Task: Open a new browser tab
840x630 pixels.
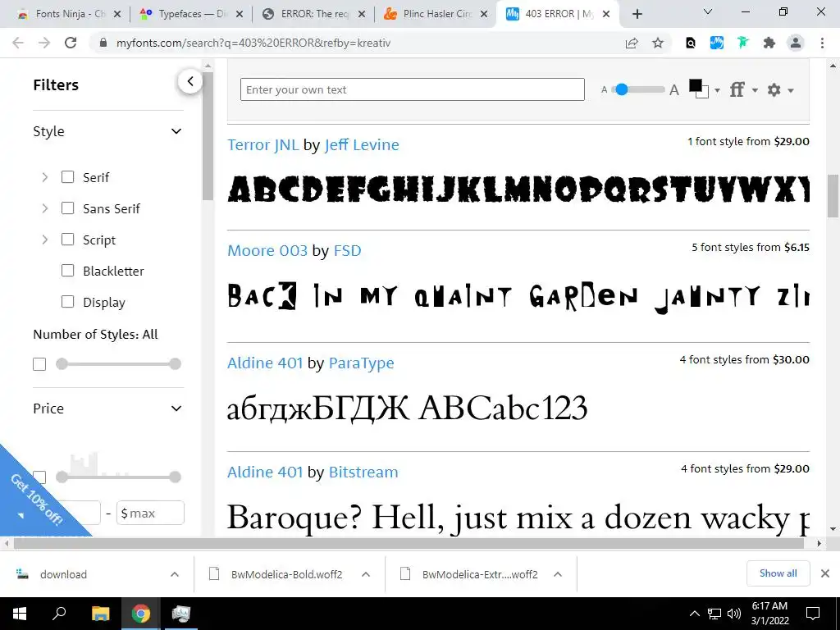Action: coord(637,14)
